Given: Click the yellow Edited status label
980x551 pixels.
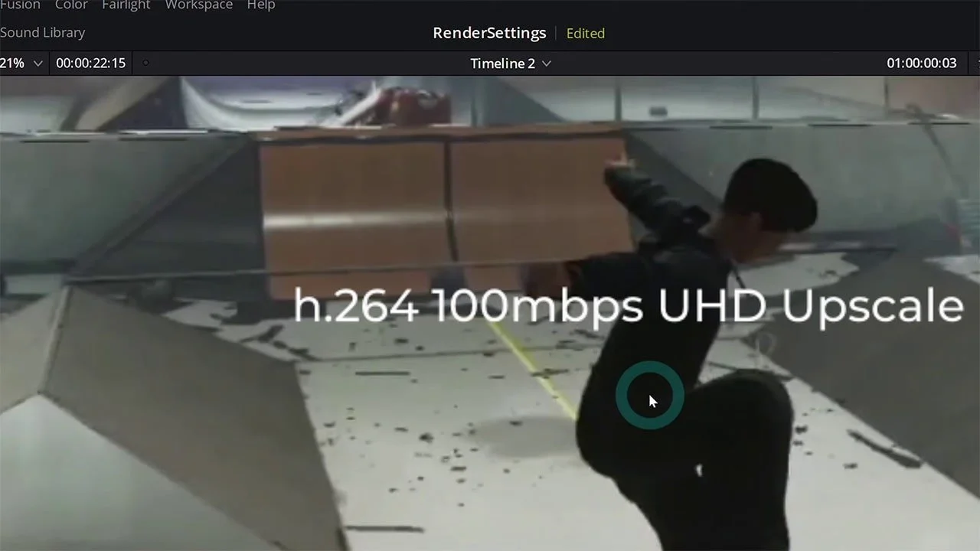Looking at the screenshot, I should pyautogui.click(x=586, y=33).
